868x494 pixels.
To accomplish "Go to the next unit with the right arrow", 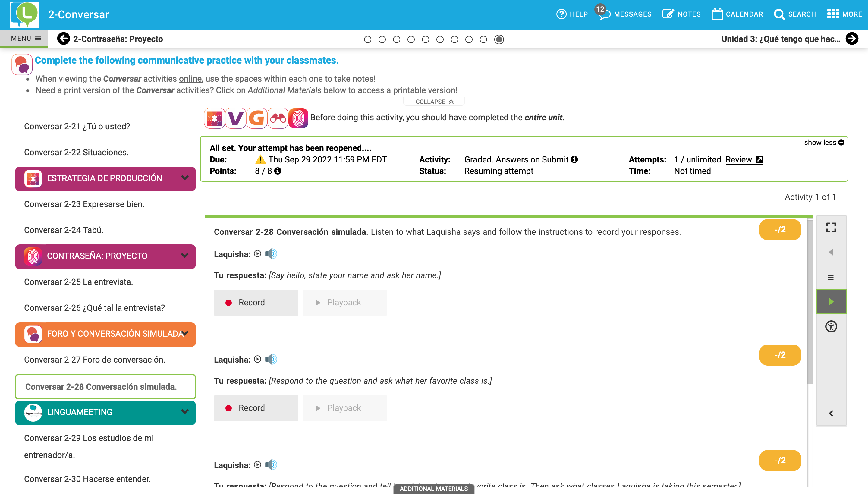I will (852, 39).
